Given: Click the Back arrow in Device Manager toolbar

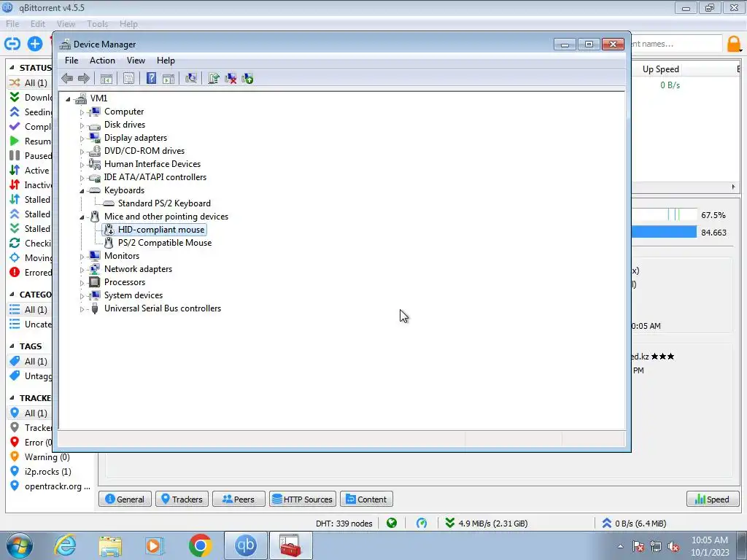Looking at the screenshot, I should pos(67,79).
